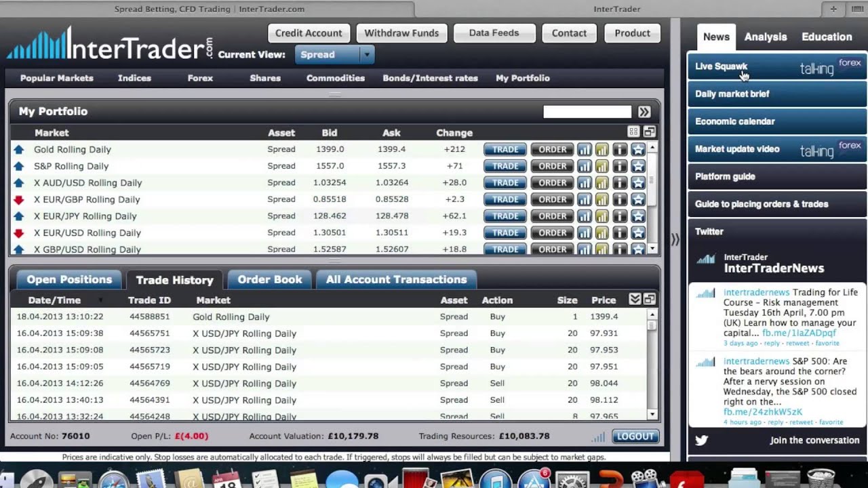Toggle favorite star for X EUR/USD Rolling Daily
The width and height of the screenshot is (868, 488).
(x=637, y=232)
